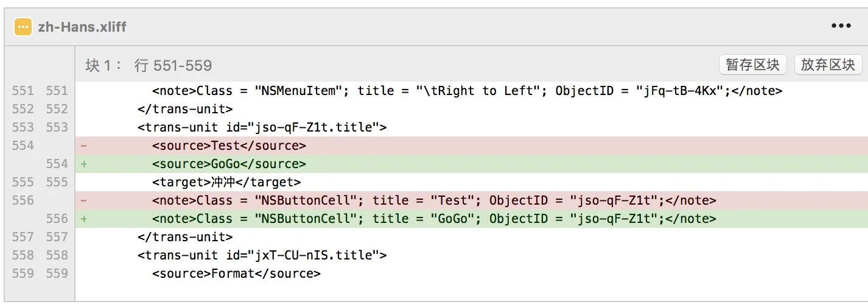Click the plus marker on added source GoGo line
The image size is (868, 307).
coord(83,164)
